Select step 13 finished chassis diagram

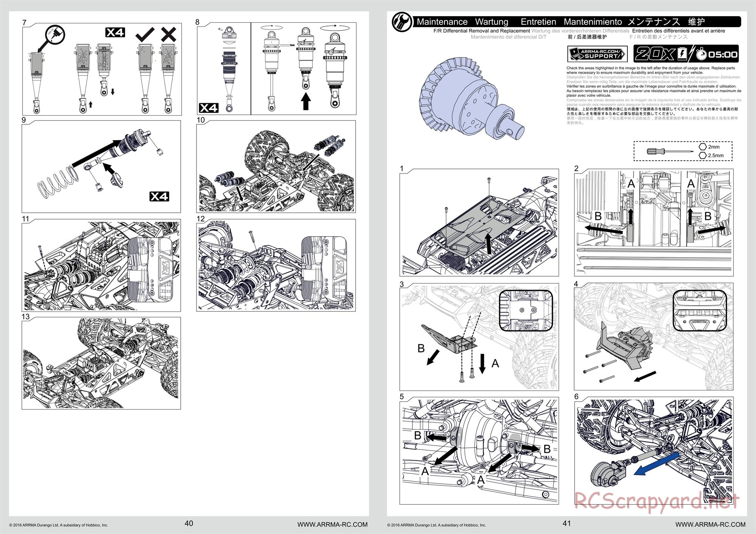[101, 363]
